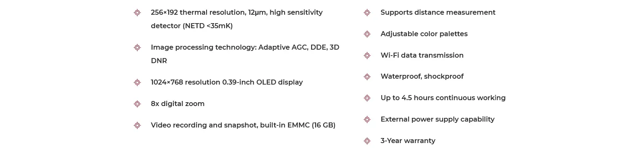The height and width of the screenshot is (154, 644).
Task: Click the Supports distance measurement text
Action: click(438, 13)
